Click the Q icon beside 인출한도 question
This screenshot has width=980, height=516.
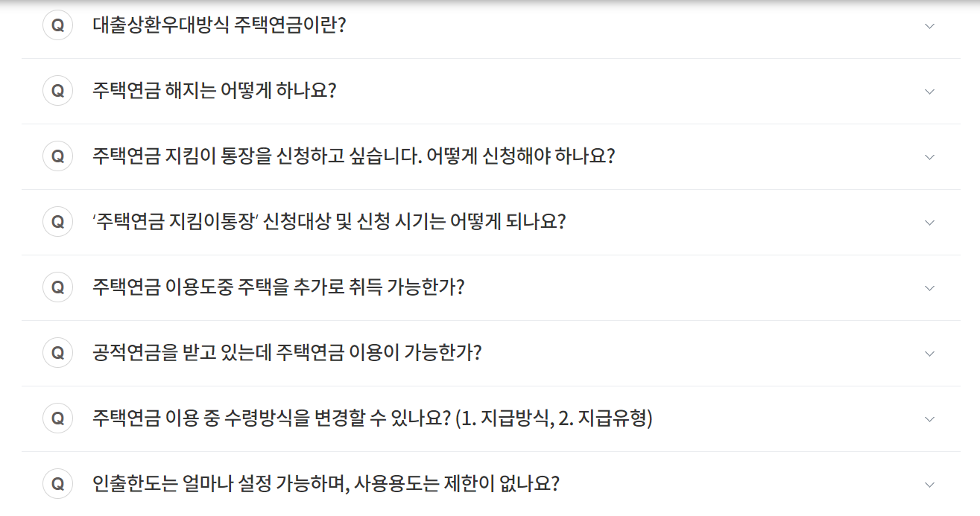(58, 484)
